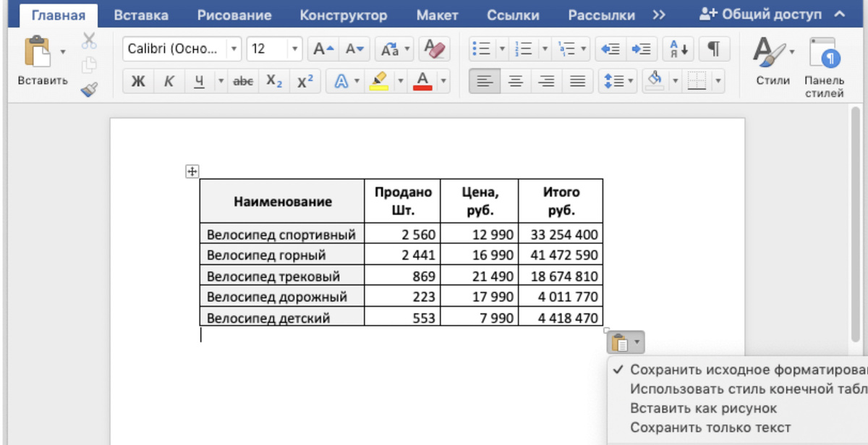Switch to the Конструктор tab

click(x=343, y=15)
